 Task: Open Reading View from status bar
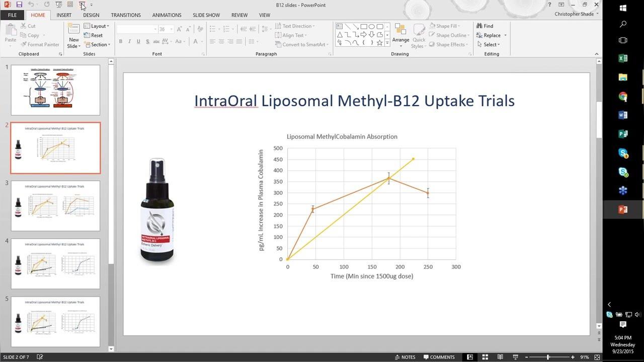coord(500,357)
